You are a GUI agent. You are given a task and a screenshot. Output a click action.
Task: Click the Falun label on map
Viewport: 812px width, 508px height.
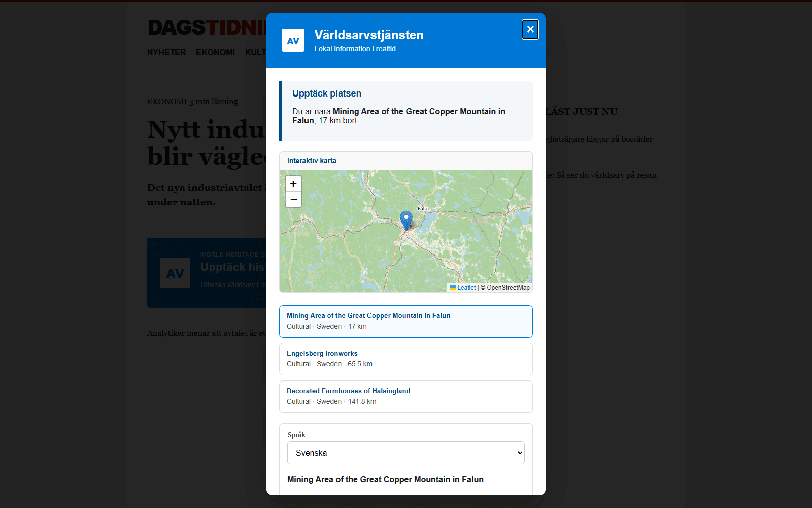coord(424,209)
